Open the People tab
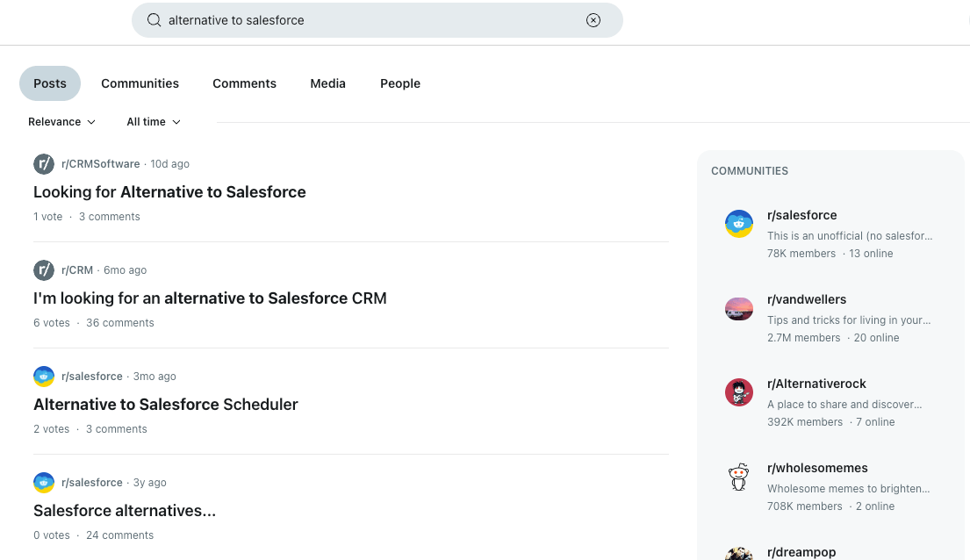The width and height of the screenshot is (970, 560). [x=400, y=83]
